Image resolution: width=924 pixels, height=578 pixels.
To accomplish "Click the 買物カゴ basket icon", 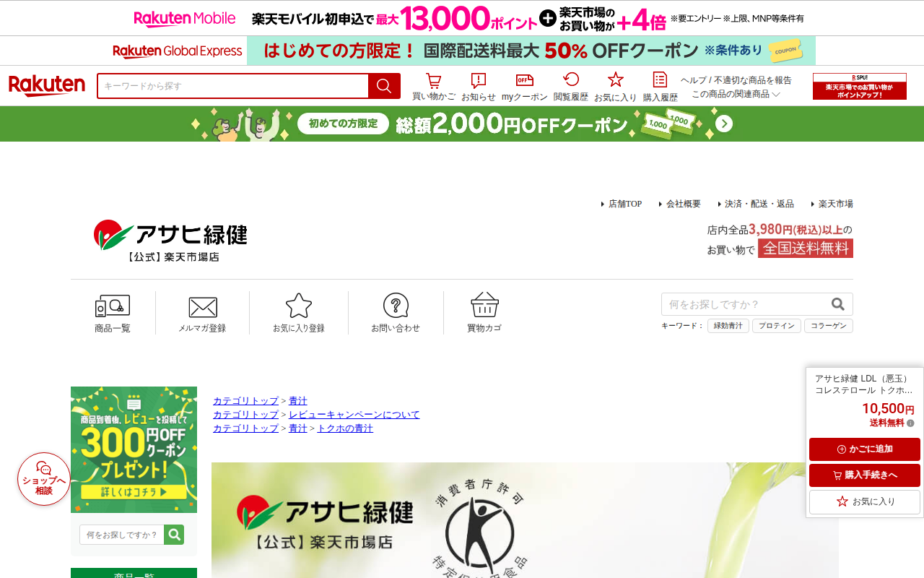I will (x=484, y=313).
